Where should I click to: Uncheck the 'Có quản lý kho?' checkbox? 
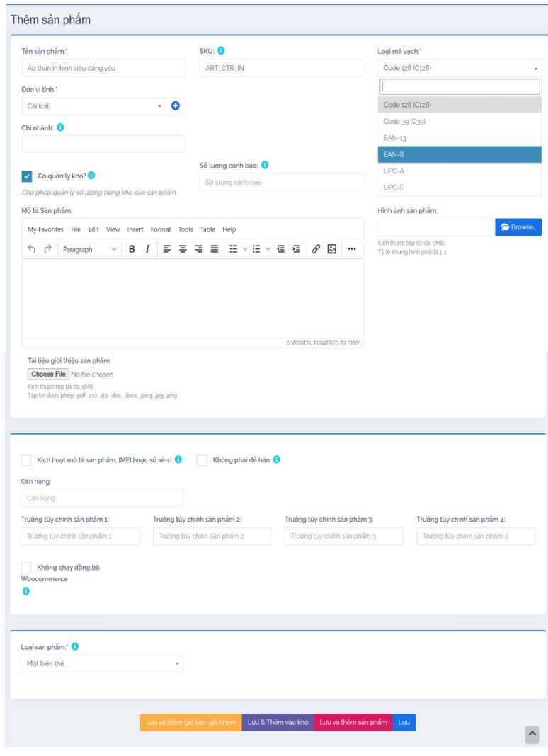click(28, 176)
